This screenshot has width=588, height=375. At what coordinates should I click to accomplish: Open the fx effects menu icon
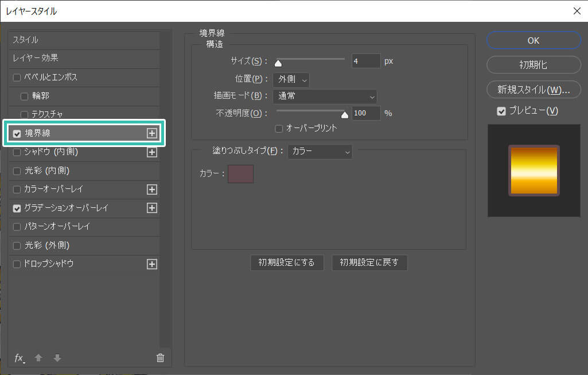(19, 358)
